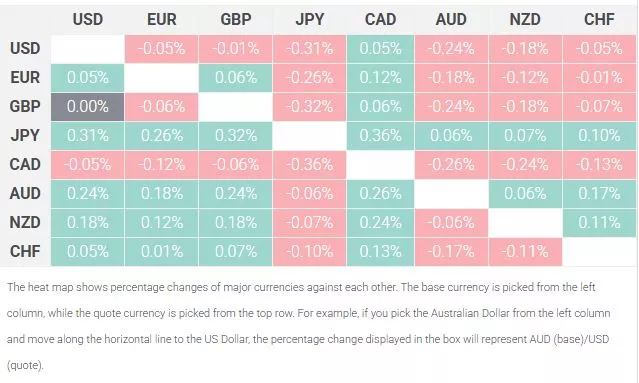Click the CHF column header

pos(599,19)
